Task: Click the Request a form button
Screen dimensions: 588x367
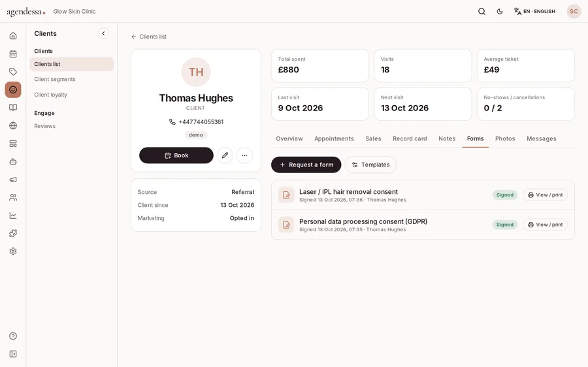Action: 306,165
